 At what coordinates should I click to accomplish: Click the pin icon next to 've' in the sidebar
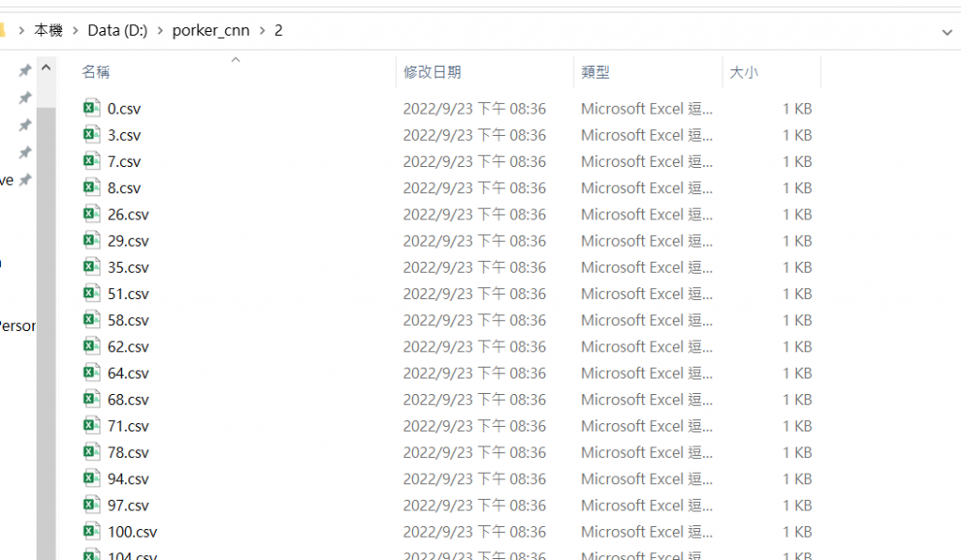click(24, 180)
